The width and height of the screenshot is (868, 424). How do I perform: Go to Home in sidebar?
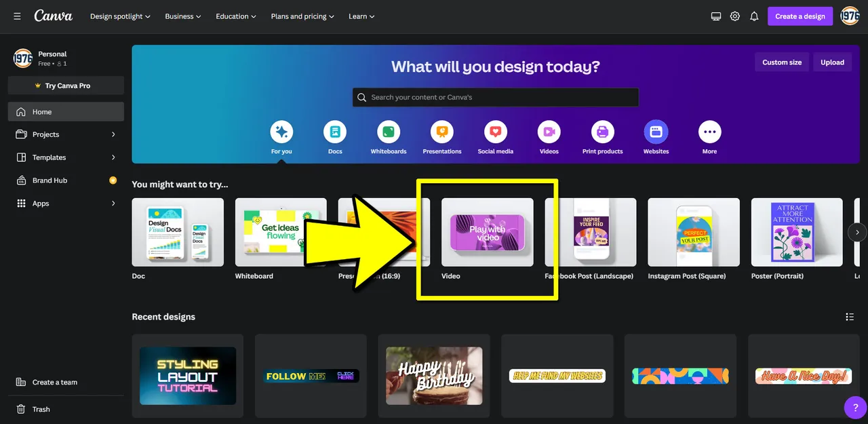coord(66,112)
